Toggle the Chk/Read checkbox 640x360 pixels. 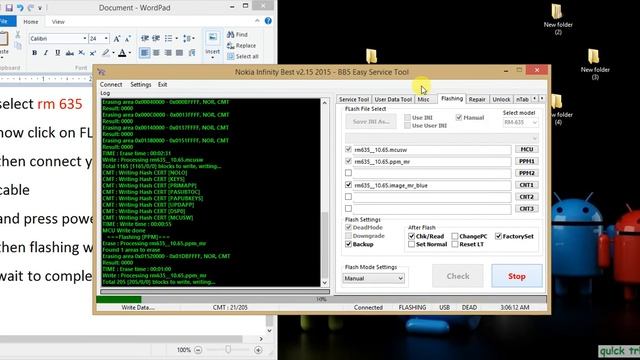tap(411, 236)
